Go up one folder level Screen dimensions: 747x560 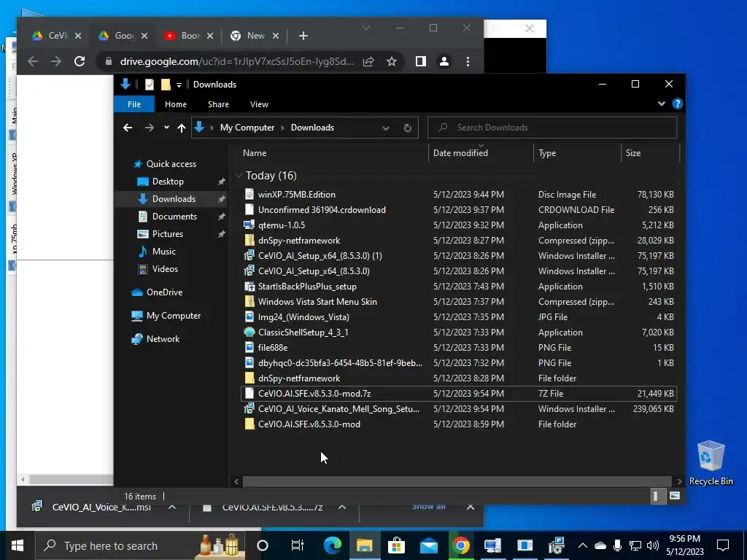pos(181,128)
